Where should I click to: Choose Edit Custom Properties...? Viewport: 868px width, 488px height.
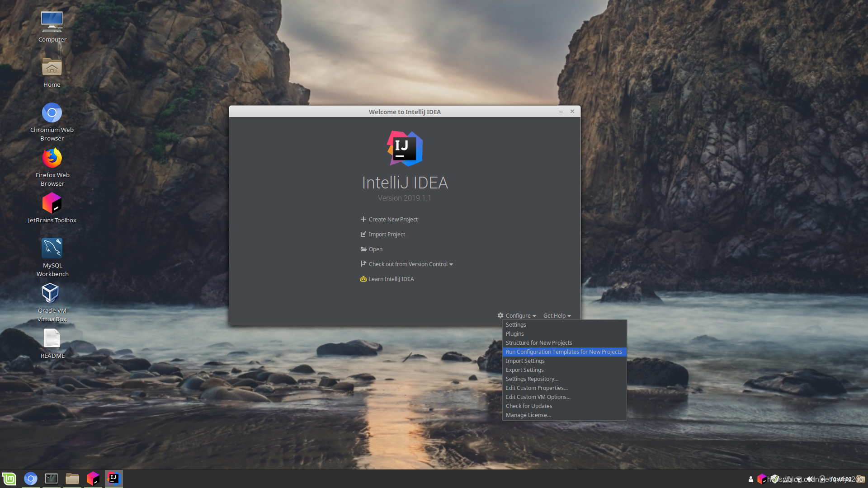click(x=564, y=388)
